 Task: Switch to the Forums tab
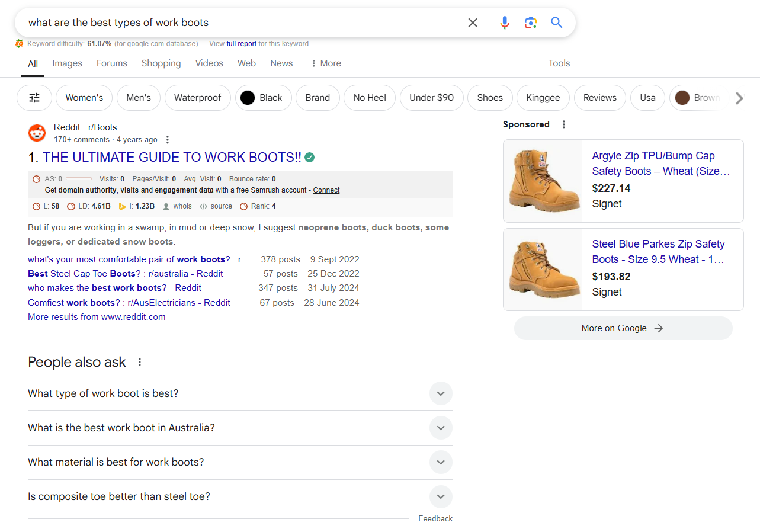112,63
